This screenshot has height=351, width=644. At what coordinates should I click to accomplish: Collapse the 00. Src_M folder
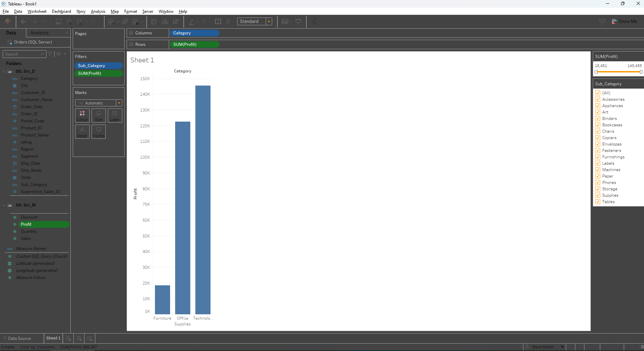tap(4, 205)
